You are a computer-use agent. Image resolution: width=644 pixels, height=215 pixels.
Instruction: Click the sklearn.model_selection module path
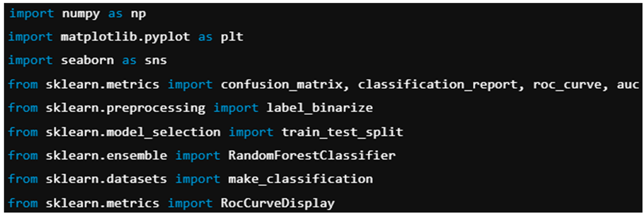click(x=133, y=132)
